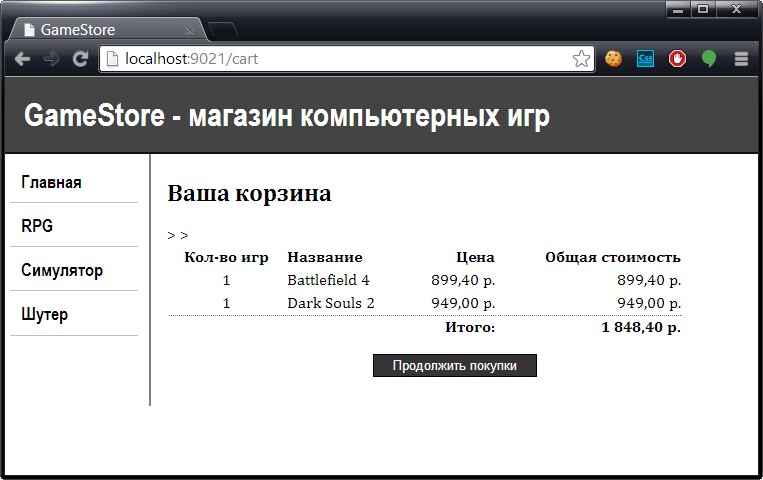Click the total 1 848,40 р.
This screenshot has height=480, width=763.
[641, 327]
